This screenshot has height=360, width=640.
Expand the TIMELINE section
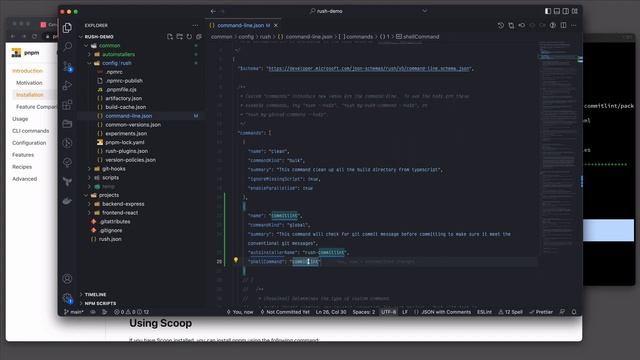pos(95,294)
